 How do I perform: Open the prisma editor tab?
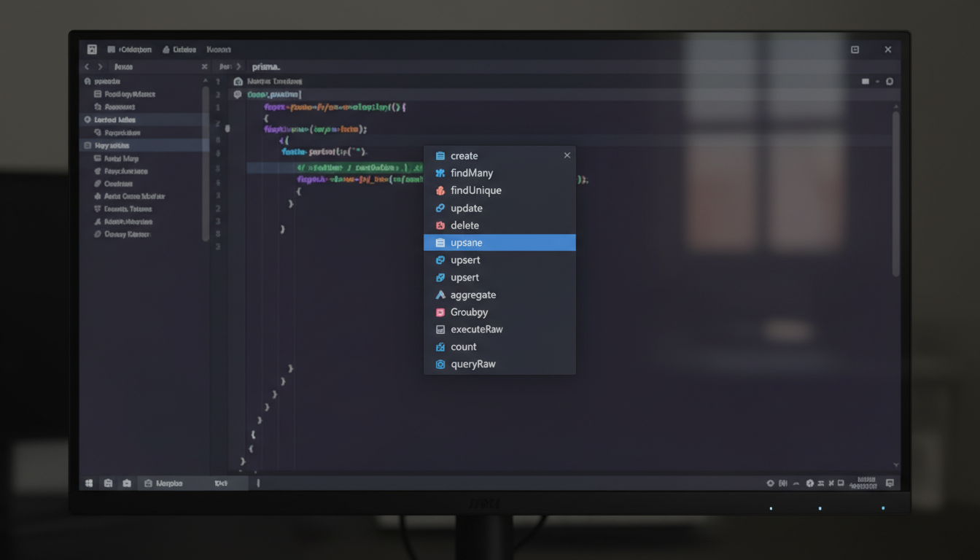pos(266,67)
